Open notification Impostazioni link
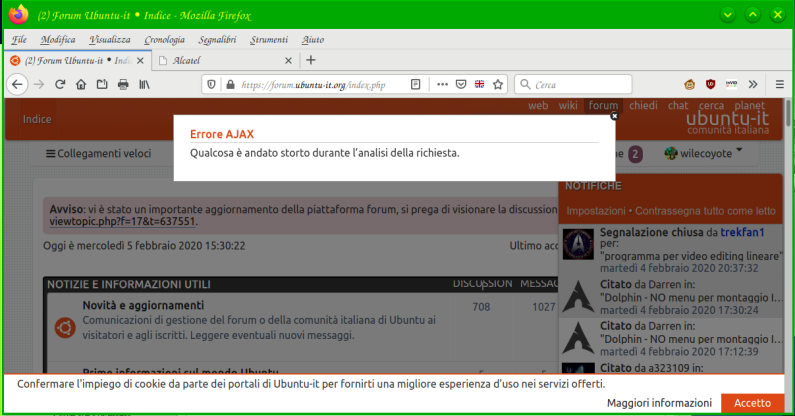This screenshot has width=795, height=416. point(596,211)
